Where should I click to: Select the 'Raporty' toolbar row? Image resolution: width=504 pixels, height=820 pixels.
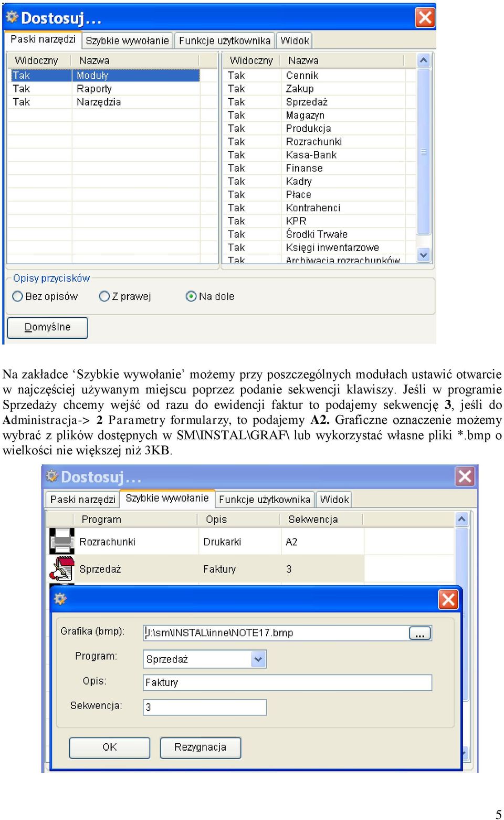[105, 89]
